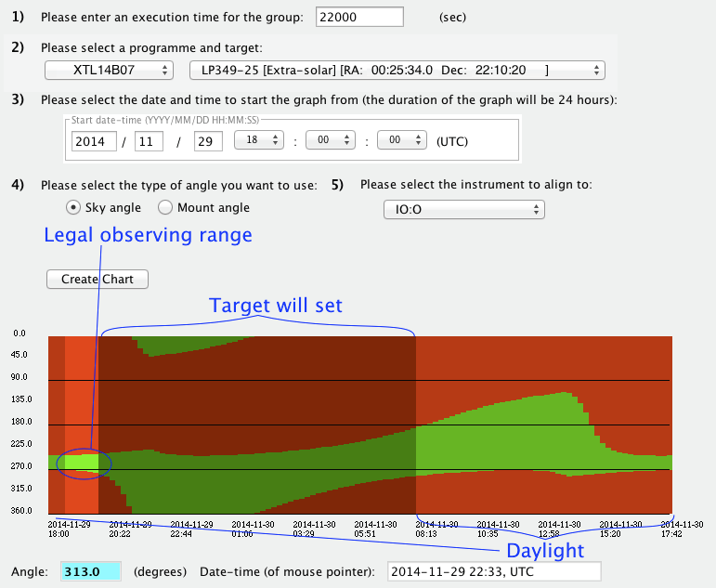Click the '2014-11-30 15:20' axis label
Screen dimensions: 716x588
tap(620, 529)
